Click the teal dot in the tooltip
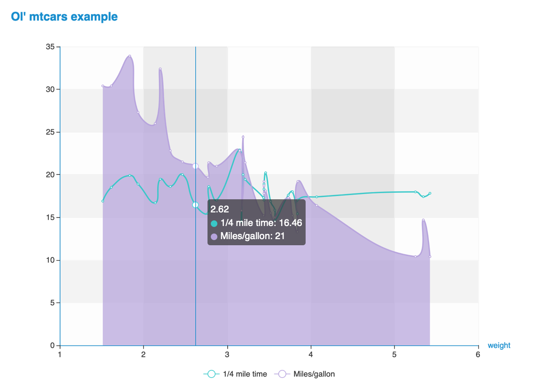The width and height of the screenshot is (538, 392). [214, 223]
